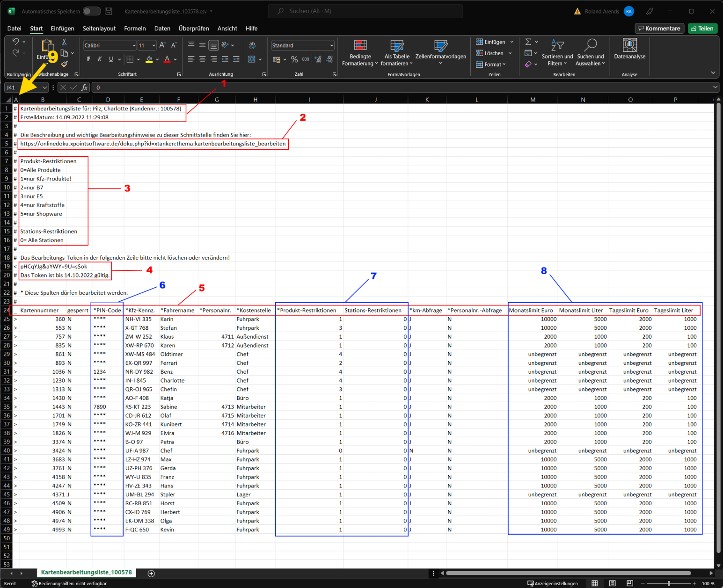Decrease the cell indent
723x588 pixels.
pyautogui.click(x=225, y=59)
